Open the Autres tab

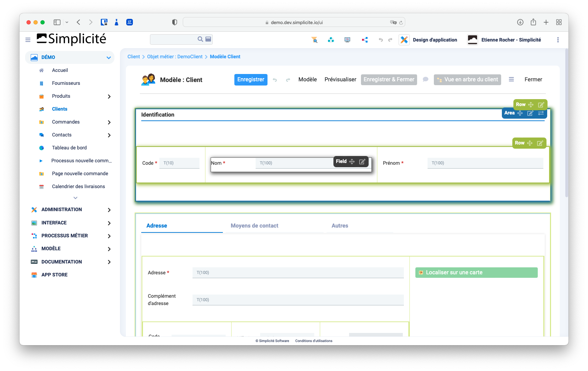point(339,225)
